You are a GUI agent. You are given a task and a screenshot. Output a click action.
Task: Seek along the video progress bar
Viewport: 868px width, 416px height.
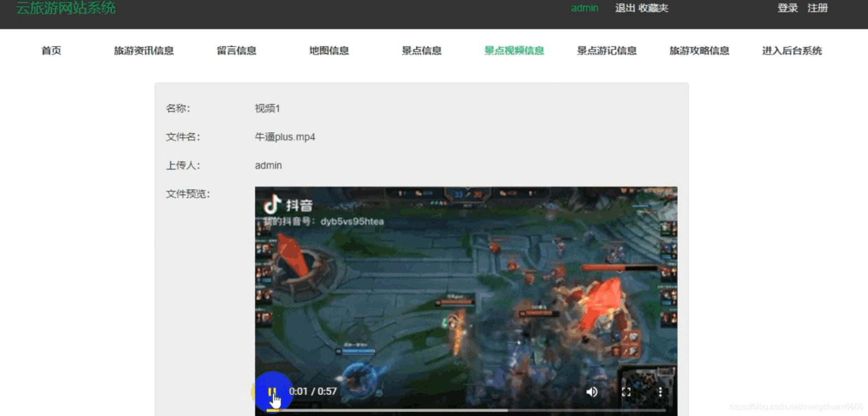coord(466,410)
